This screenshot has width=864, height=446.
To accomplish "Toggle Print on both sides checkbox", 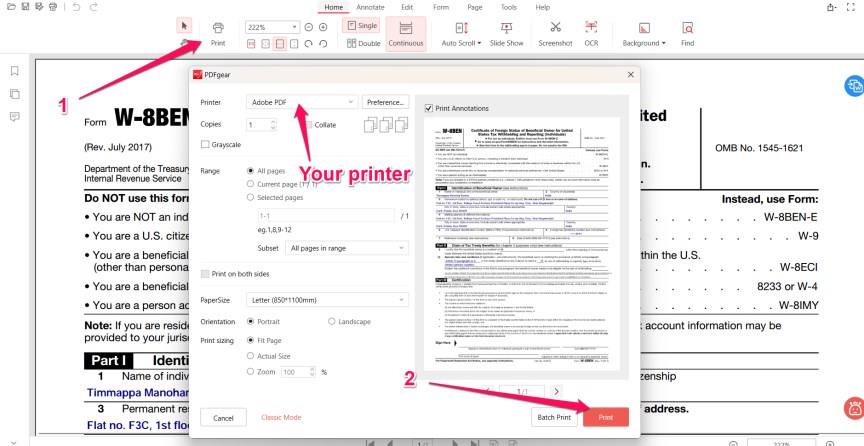I will click(x=205, y=274).
